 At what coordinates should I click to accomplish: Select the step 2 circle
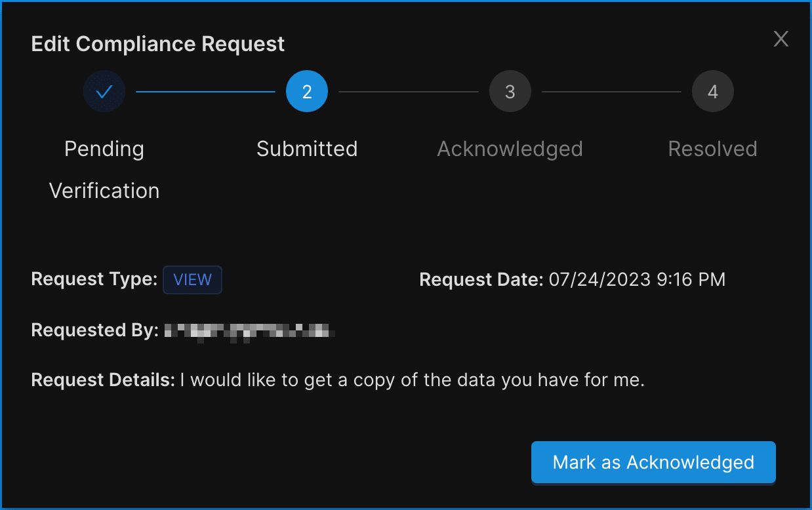click(x=307, y=92)
